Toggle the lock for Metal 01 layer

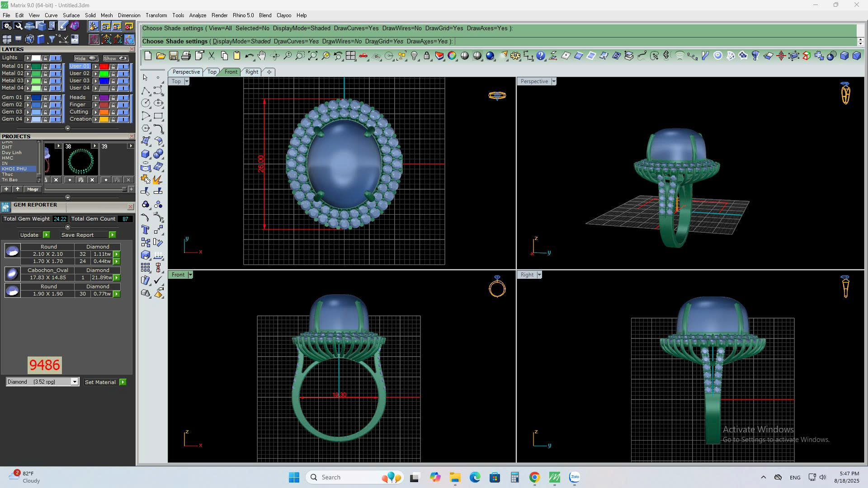[x=45, y=66]
